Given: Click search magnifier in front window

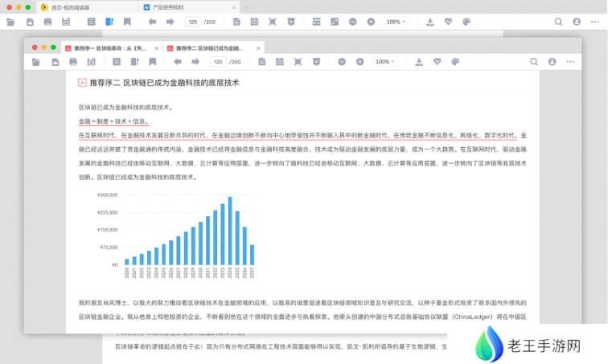Looking at the screenshot, I should (x=534, y=62).
